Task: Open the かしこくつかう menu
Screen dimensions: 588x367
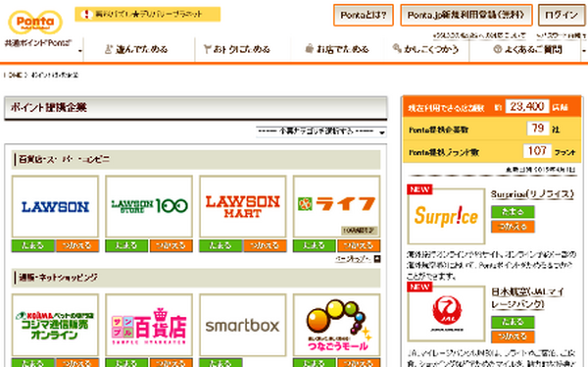Action: click(x=425, y=49)
